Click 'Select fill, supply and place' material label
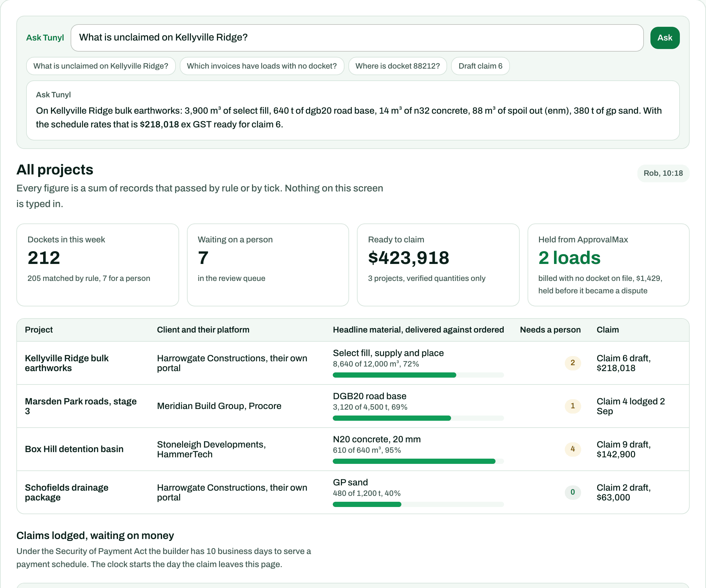Image resolution: width=706 pixels, height=588 pixels. coord(388,353)
